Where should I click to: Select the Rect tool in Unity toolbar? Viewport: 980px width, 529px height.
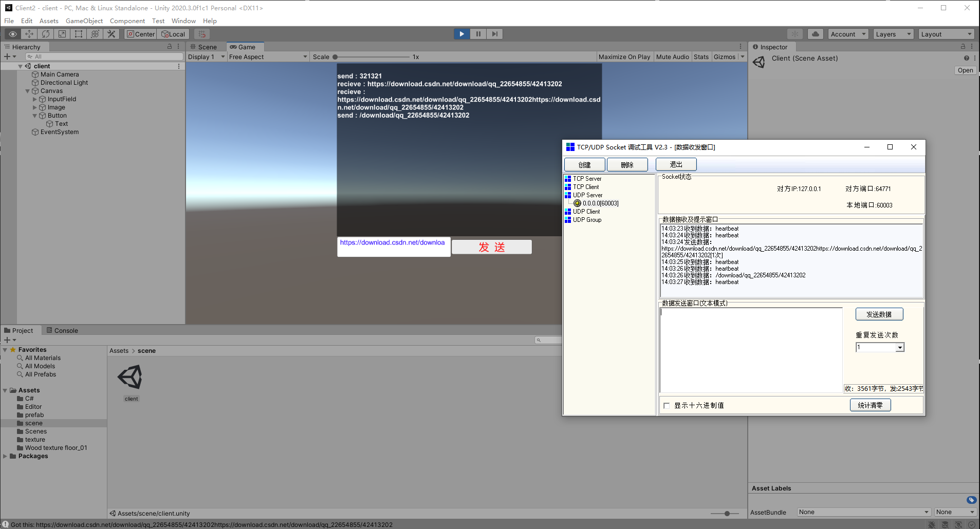(x=79, y=34)
